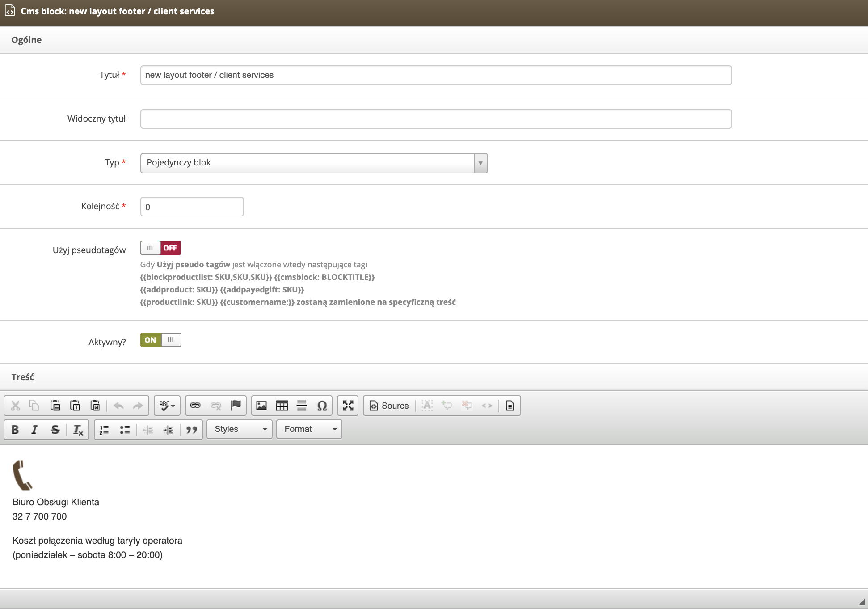868x609 pixels.
Task: Click the insert Link icon
Action: point(195,406)
